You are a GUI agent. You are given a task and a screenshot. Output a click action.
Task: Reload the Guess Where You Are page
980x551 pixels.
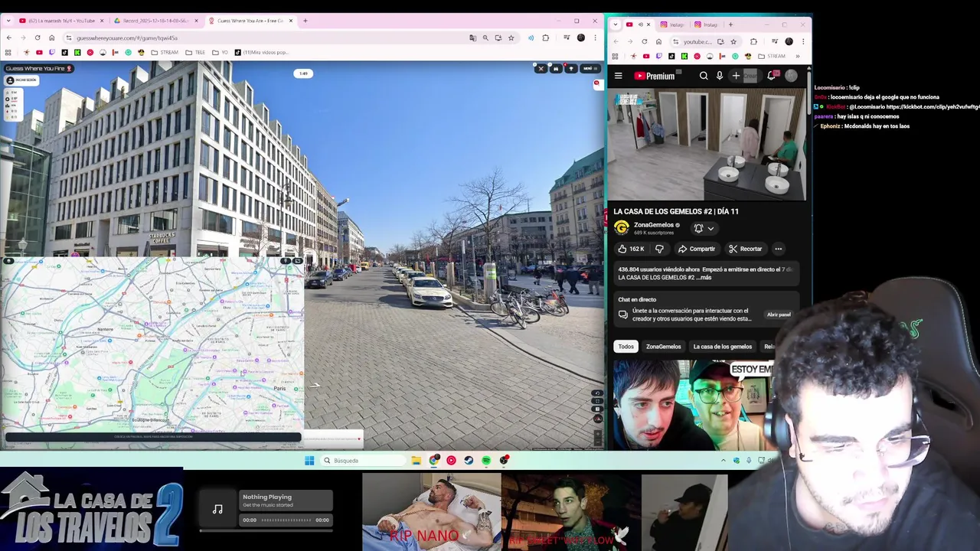click(x=38, y=37)
